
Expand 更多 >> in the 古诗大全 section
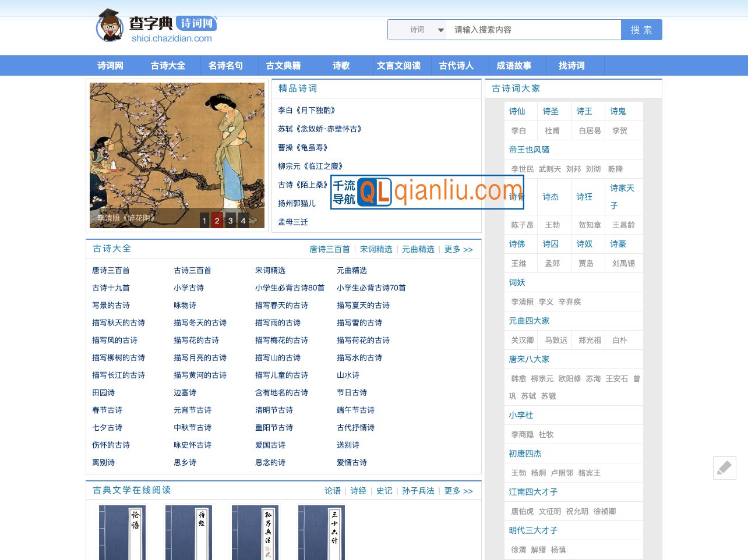coord(458,249)
